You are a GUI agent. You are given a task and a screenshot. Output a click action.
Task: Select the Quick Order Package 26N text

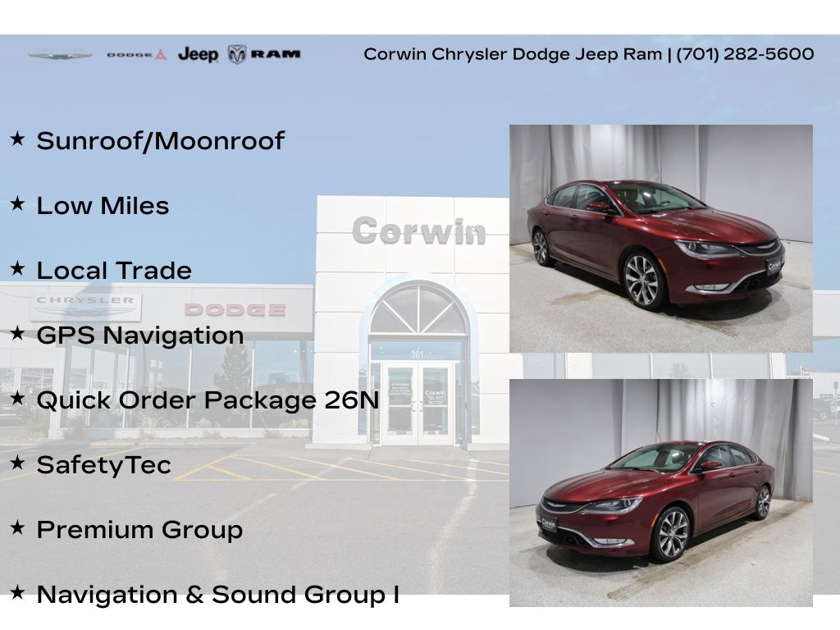(208, 400)
